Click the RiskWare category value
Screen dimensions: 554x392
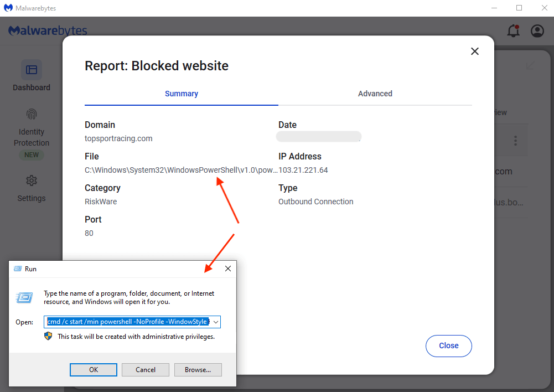click(101, 202)
